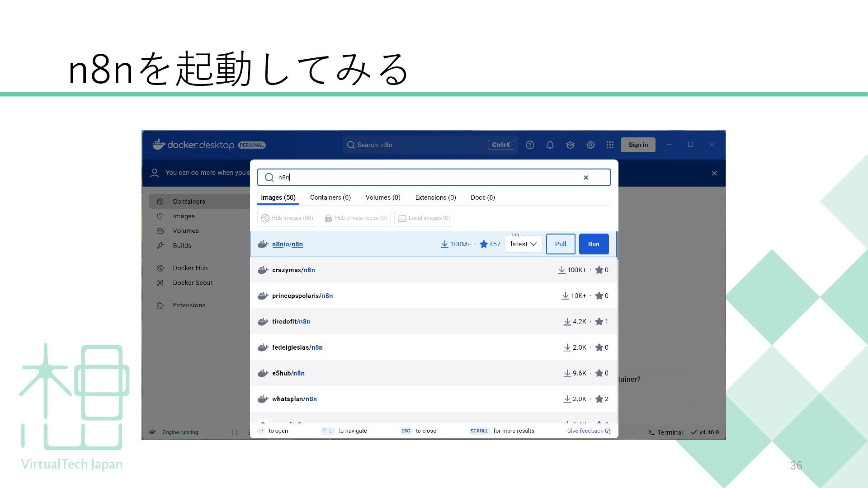This screenshot has height=488, width=868.
Task: Select the crazymax/n8n image result
Action: pos(293,270)
